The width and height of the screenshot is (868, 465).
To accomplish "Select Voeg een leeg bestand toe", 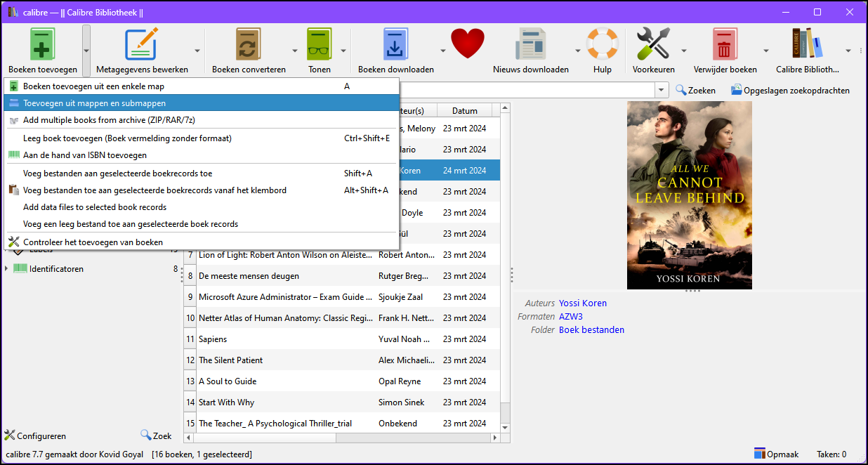I will click(x=202, y=224).
